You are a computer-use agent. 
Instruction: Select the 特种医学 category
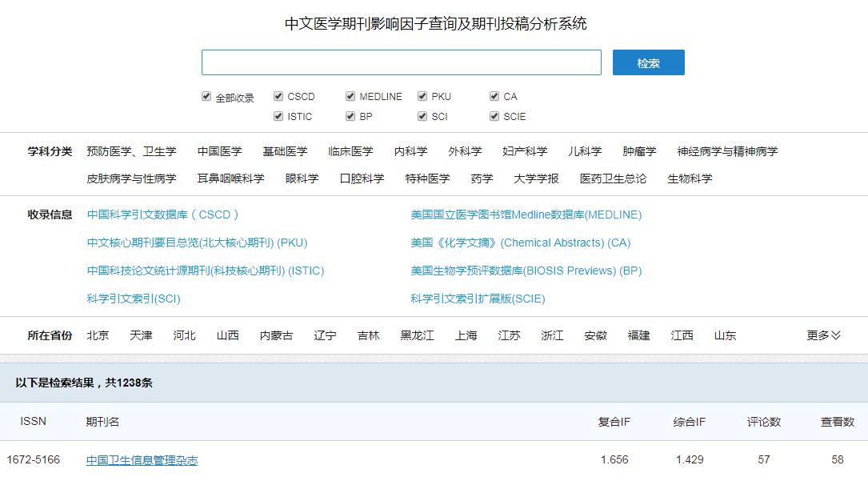(x=427, y=178)
